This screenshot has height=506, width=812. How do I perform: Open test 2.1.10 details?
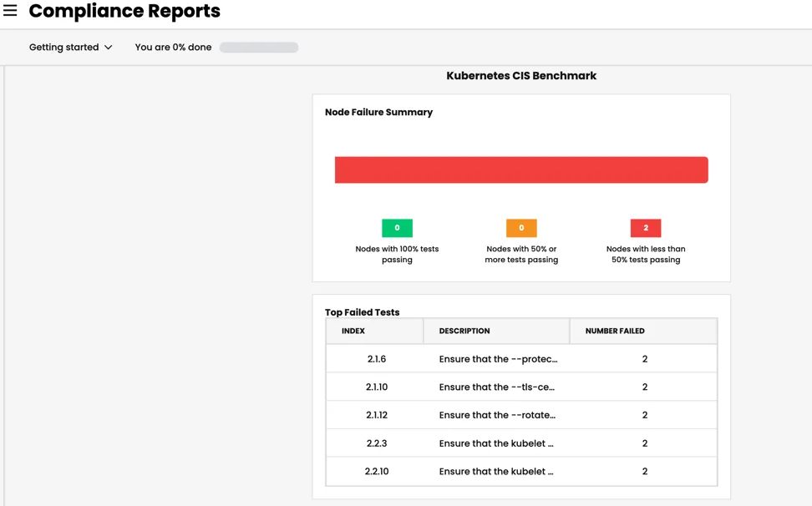click(x=520, y=387)
